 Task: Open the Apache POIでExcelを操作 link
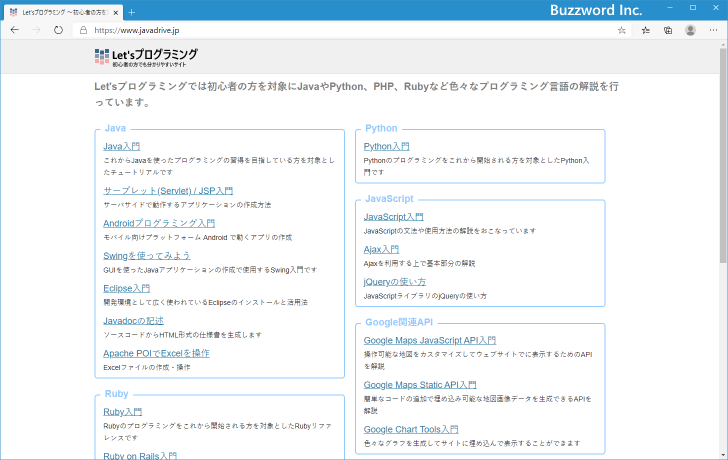coord(156,353)
